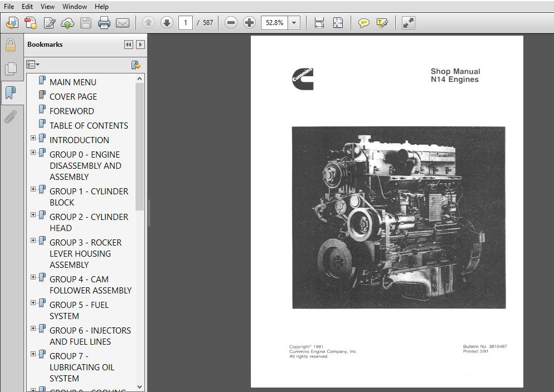Add a sticky note comment
This screenshot has height=392, width=554.
coord(363,23)
